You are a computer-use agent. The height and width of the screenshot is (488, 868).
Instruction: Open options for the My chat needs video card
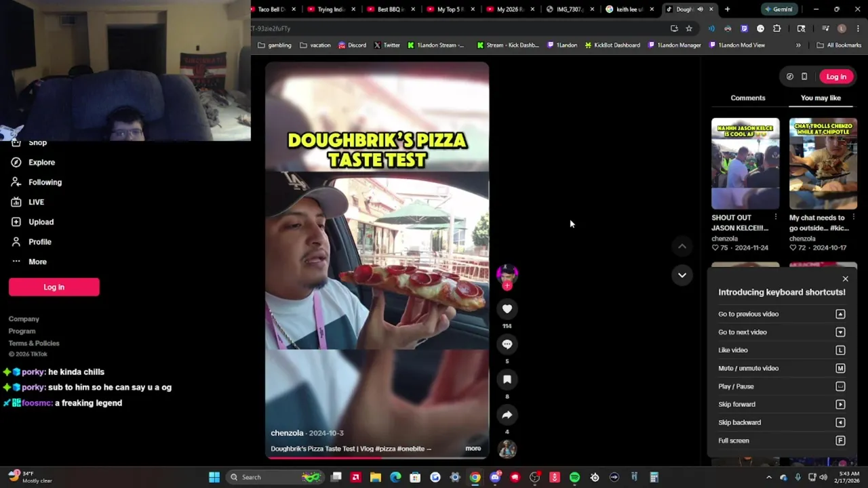853,218
